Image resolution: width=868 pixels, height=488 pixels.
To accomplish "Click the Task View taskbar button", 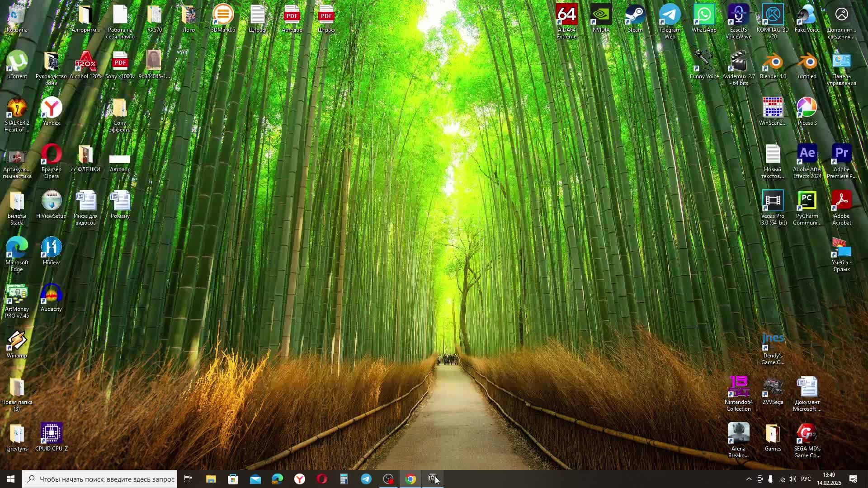I will click(x=188, y=479).
